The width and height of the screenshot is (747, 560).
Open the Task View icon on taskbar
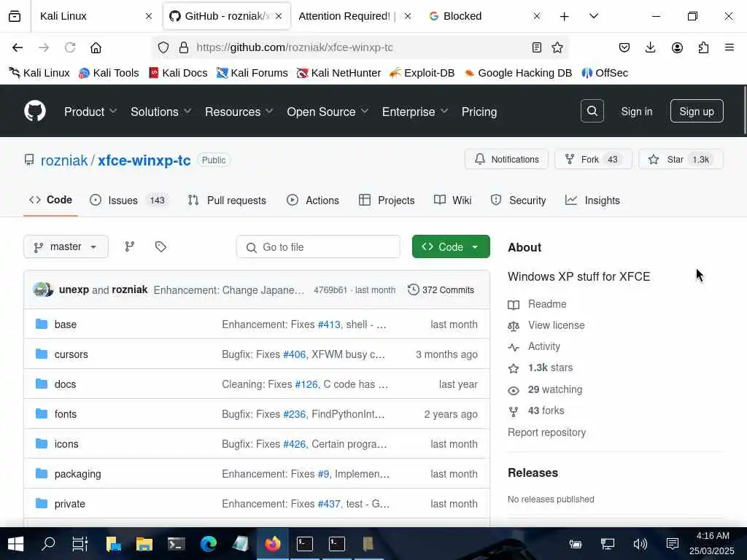(80, 544)
